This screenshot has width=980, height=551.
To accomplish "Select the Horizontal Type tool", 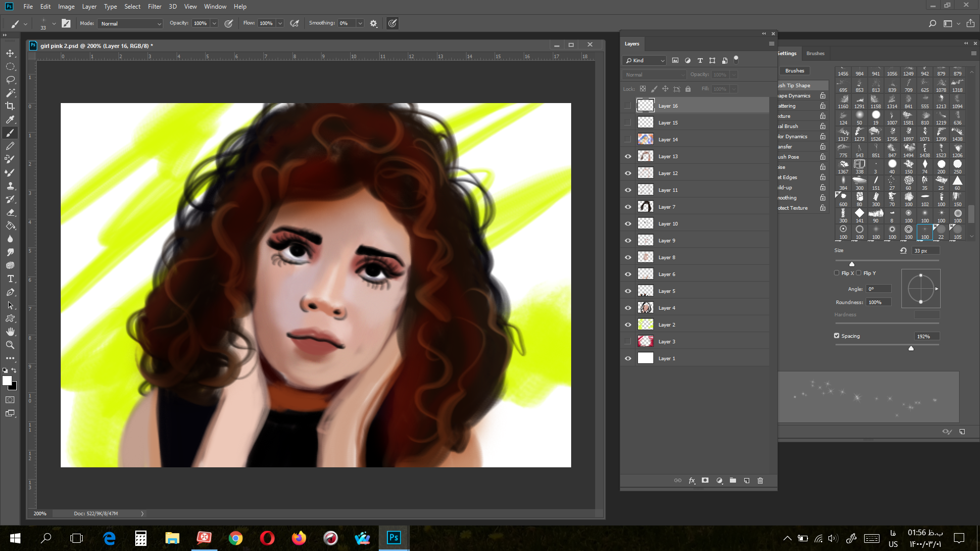I will [10, 279].
